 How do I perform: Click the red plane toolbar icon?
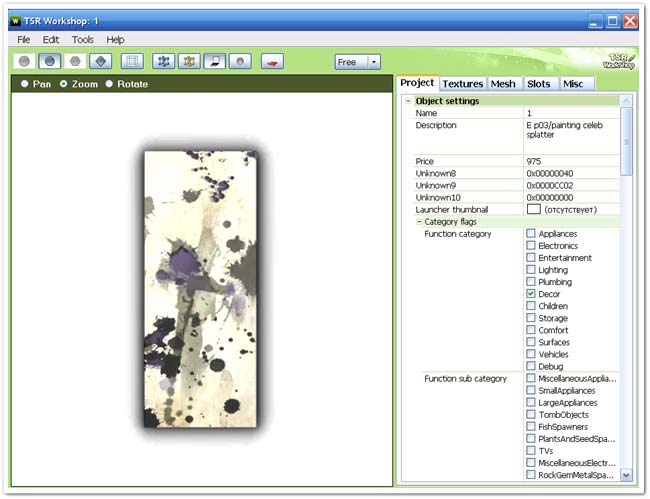pyautogui.click(x=272, y=61)
